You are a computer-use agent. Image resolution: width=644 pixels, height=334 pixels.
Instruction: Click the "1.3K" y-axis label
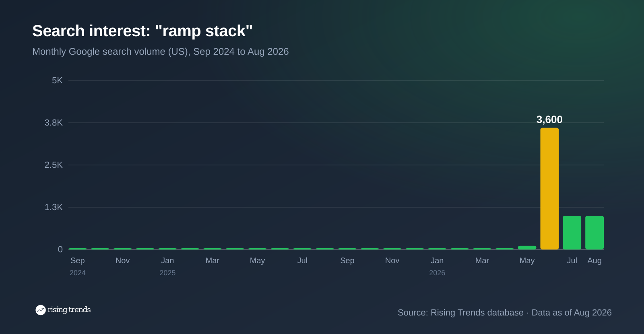[x=54, y=207]
